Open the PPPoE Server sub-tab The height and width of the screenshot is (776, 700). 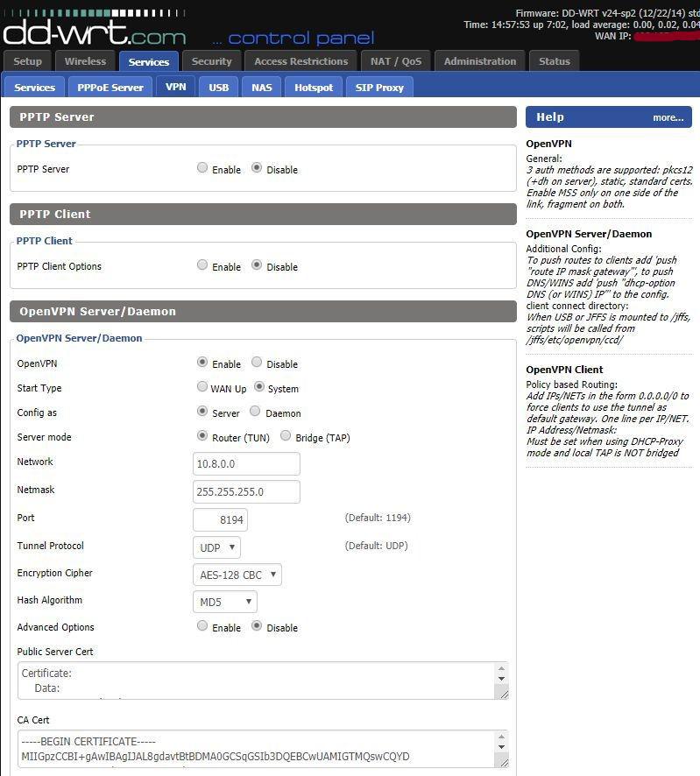point(110,87)
